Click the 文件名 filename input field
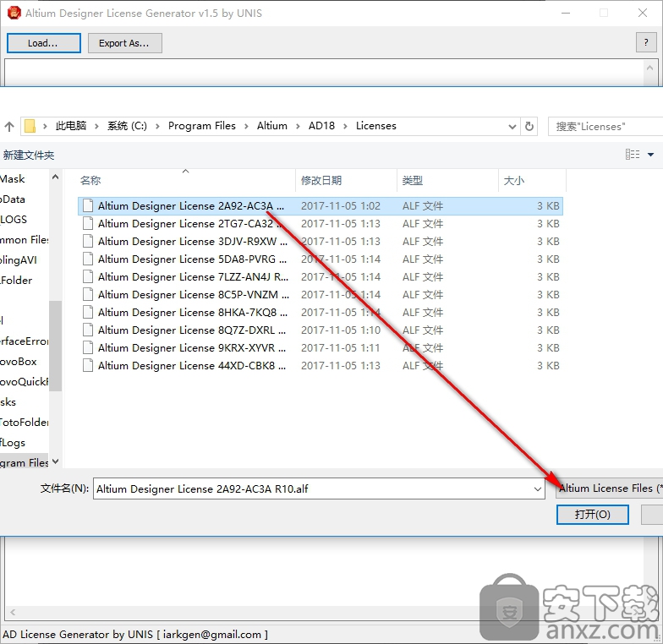 [319, 488]
